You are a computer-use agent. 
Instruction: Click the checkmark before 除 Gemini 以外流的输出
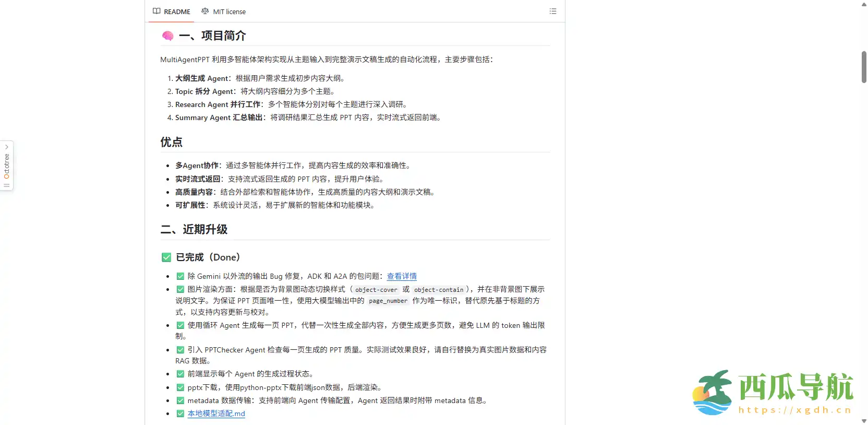point(180,276)
